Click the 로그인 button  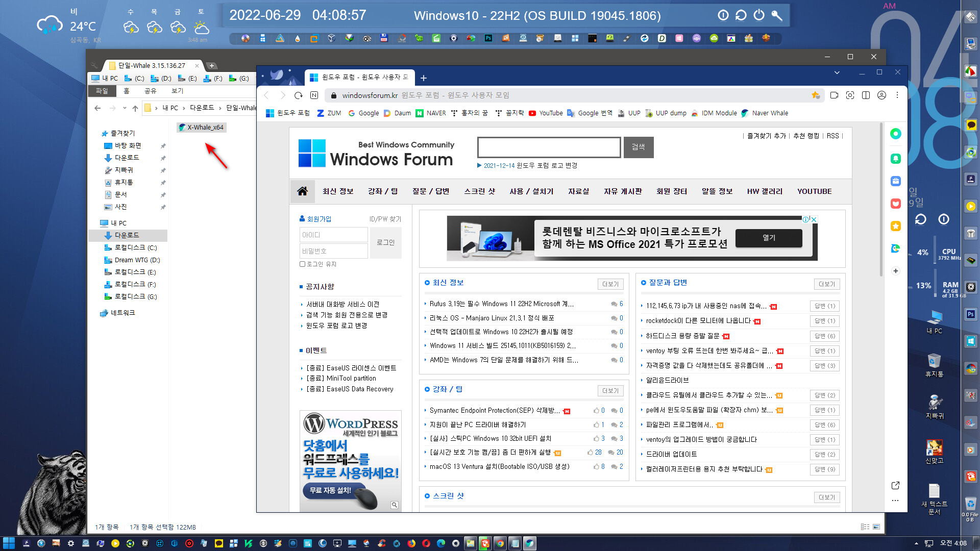[386, 243]
